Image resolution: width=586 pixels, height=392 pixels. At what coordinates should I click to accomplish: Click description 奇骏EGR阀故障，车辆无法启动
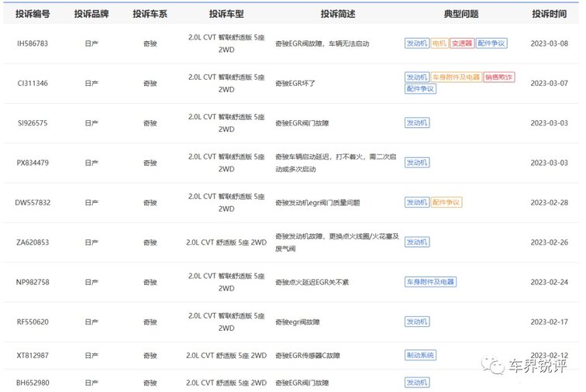322,43
